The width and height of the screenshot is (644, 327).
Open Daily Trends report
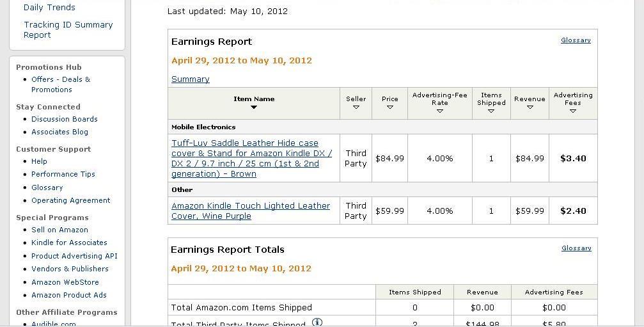49,8
